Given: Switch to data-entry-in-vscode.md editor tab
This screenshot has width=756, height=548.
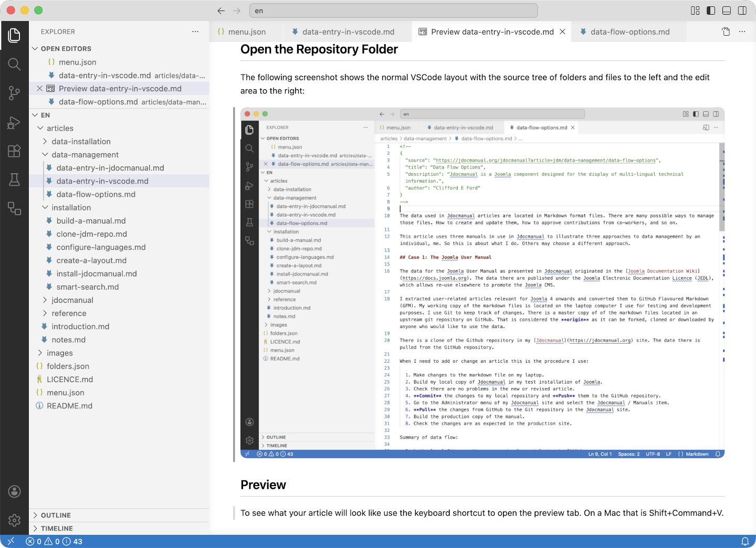Looking at the screenshot, I should tap(348, 31).
